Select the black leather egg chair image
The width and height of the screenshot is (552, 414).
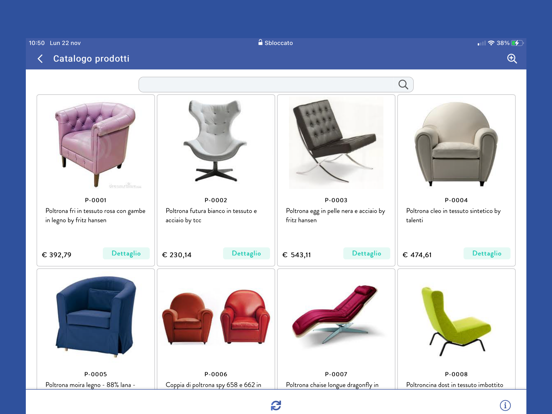pos(336,143)
